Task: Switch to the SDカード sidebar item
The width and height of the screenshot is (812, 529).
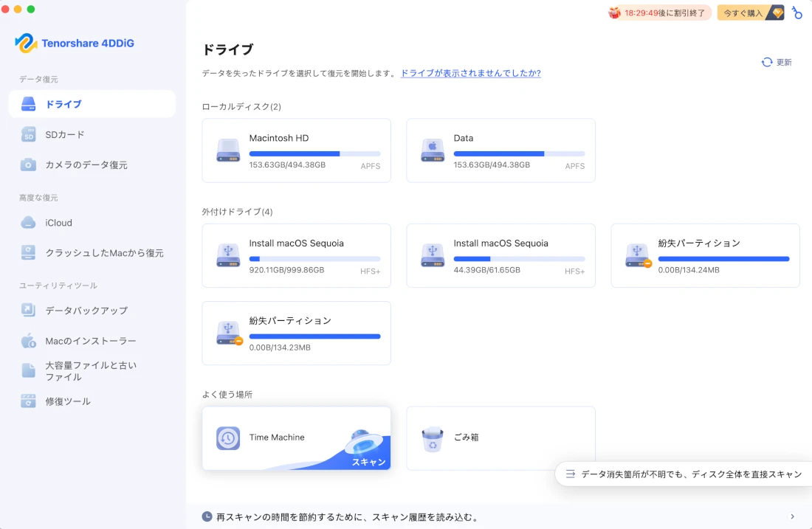Action: [x=92, y=134]
